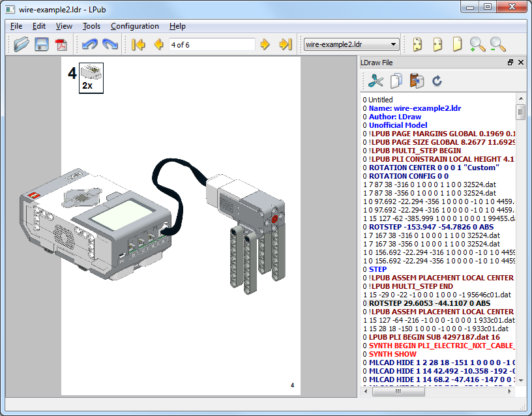Image resolution: width=532 pixels, height=416 pixels.
Task: Show page at actual size
Action: click(x=458, y=44)
